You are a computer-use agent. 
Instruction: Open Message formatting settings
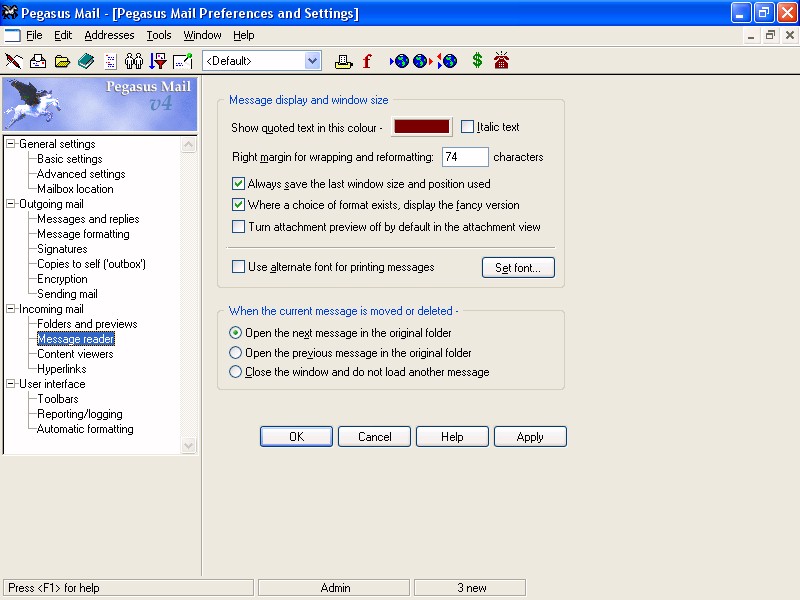[83, 234]
